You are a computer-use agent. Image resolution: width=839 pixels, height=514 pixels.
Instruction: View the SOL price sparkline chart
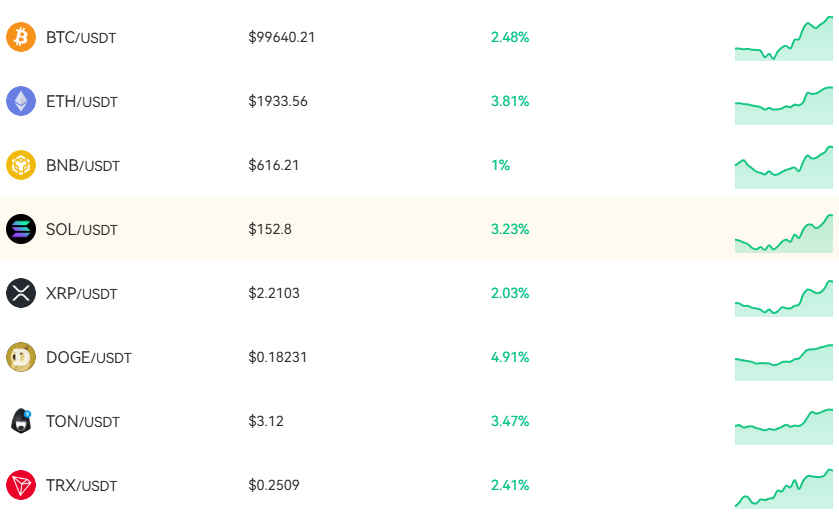pos(784,233)
